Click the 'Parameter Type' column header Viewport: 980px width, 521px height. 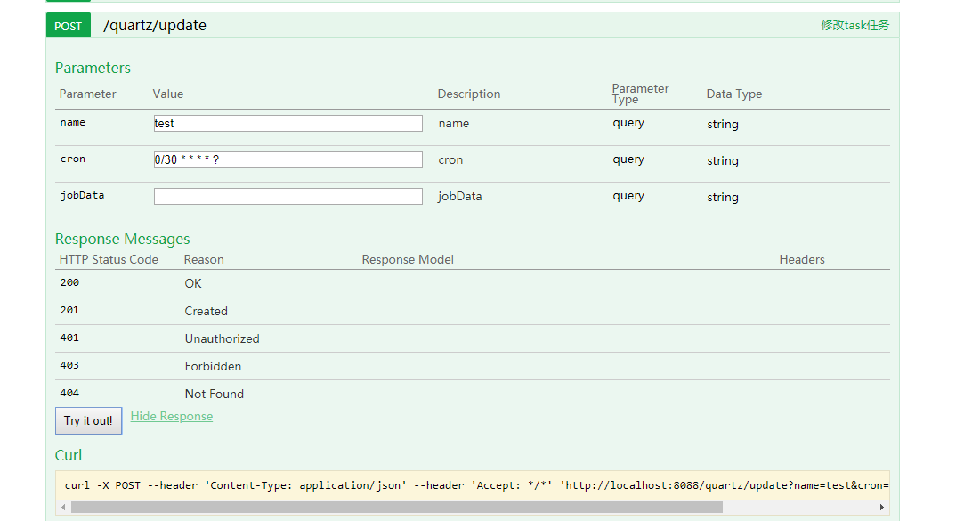point(640,94)
